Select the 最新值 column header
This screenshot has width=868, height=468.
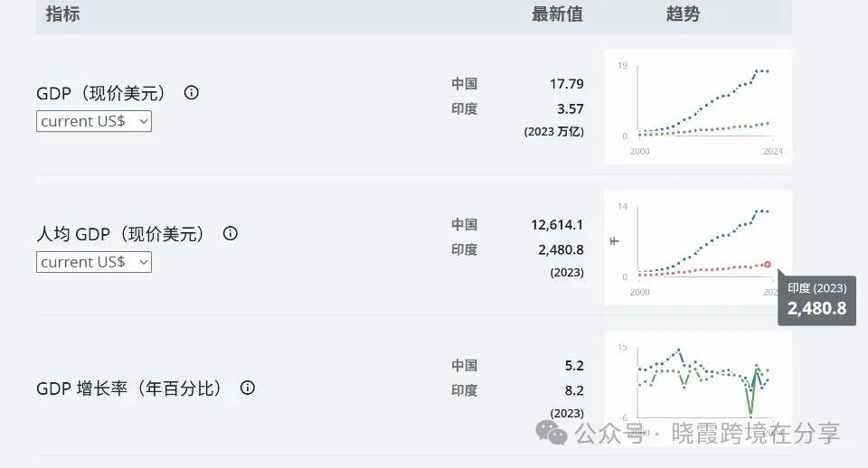click(x=557, y=14)
